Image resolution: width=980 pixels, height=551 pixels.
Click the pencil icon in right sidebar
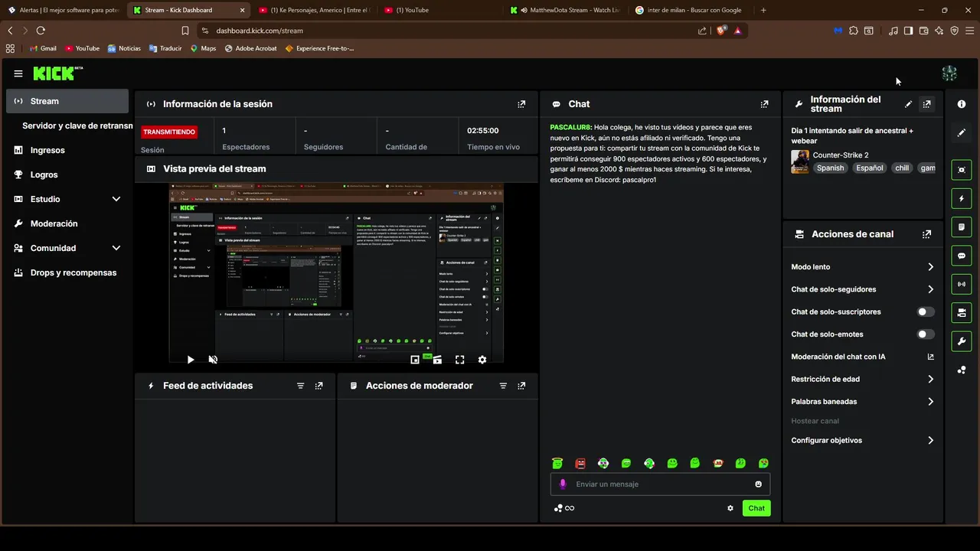(962, 132)
